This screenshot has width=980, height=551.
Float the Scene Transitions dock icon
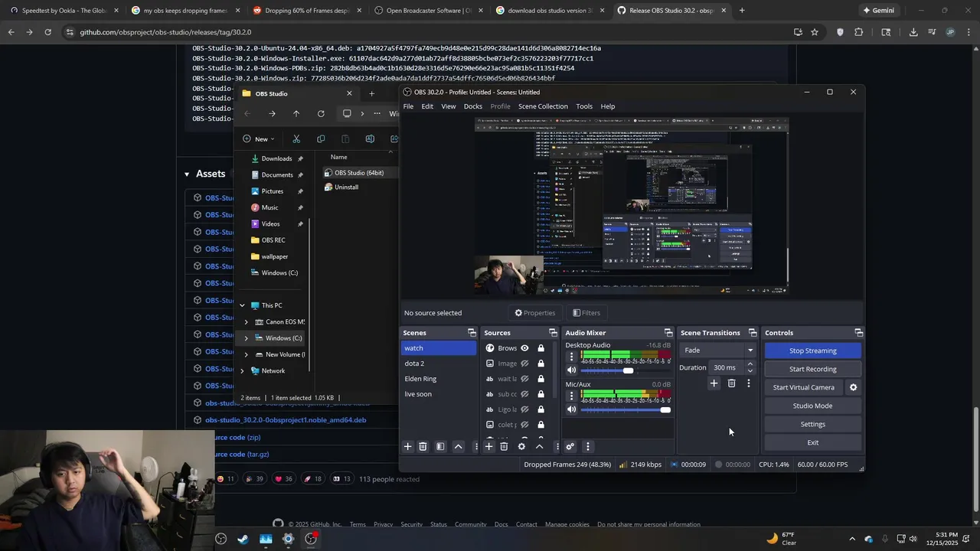click(x=753, y=333)
